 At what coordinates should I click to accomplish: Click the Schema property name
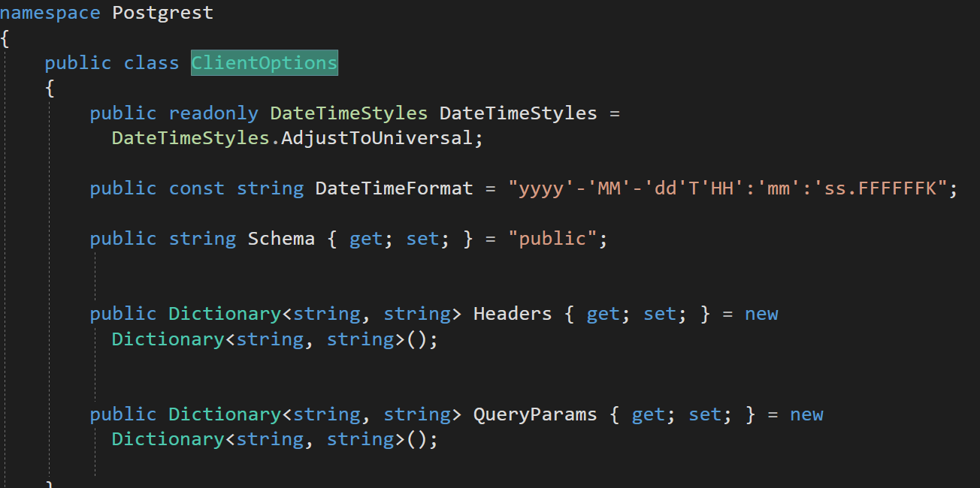pyautogui.click(x=282, y=239)
